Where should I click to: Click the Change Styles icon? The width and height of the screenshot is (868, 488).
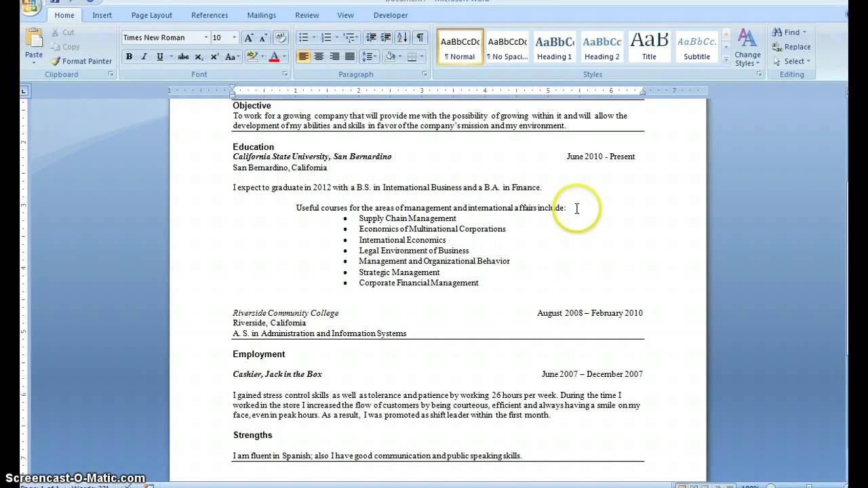click(747, 39)
